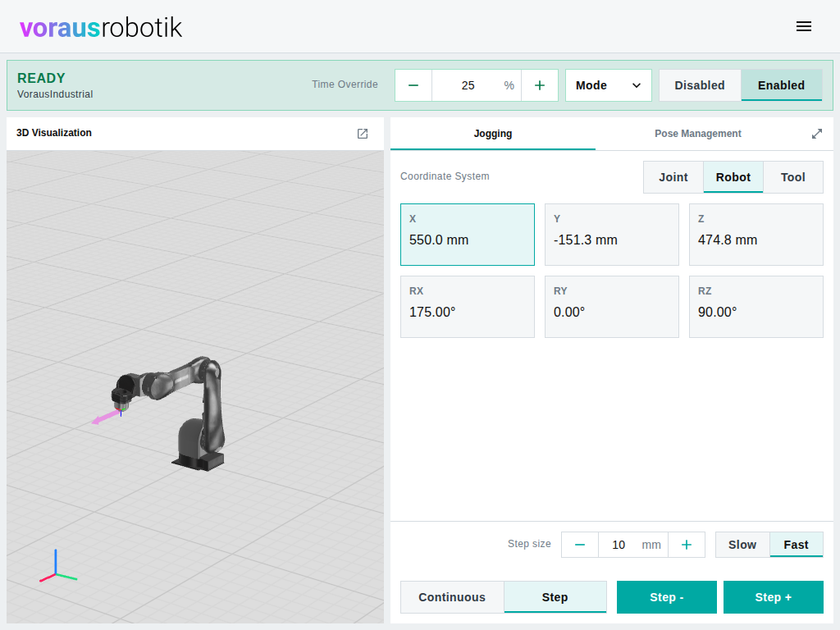Select the RX rotation card

(x=468, y=307)
